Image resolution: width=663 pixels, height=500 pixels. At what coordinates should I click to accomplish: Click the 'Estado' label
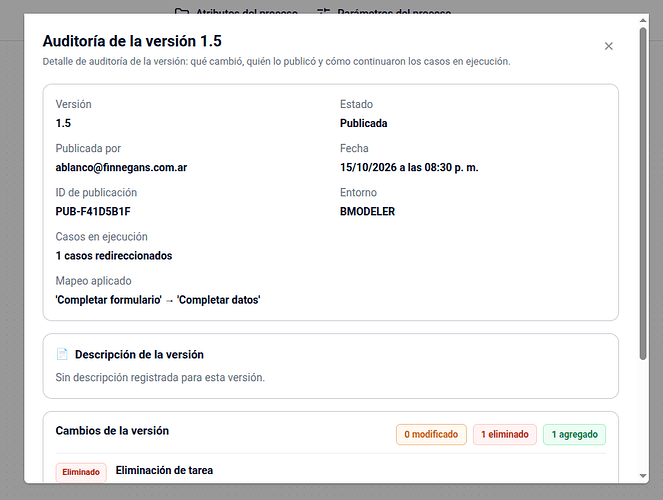(x=356, y=104)
